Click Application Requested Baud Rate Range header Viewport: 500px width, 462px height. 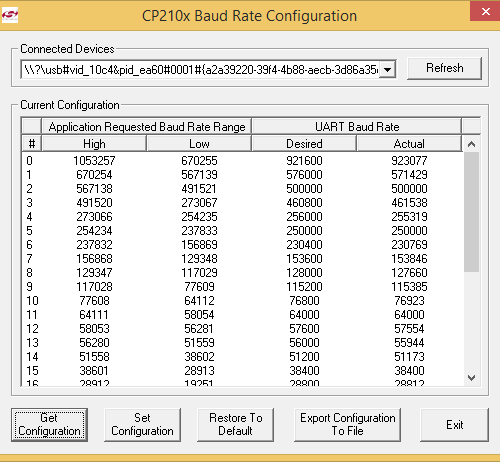147,127
